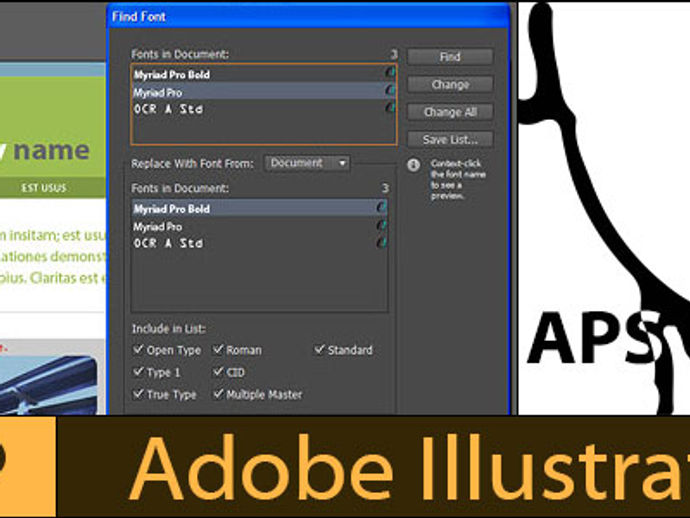This screenshot has width=690, height=518.
Task: Select Myriad Pro Bold in top font list
Action: tap(263, 74)
